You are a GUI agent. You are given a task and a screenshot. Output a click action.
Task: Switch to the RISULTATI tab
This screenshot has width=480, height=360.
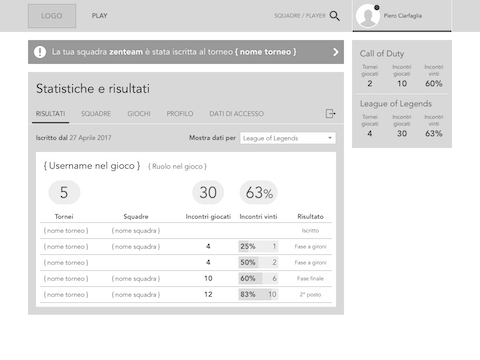pyautogui.click(x=50, y=114)
